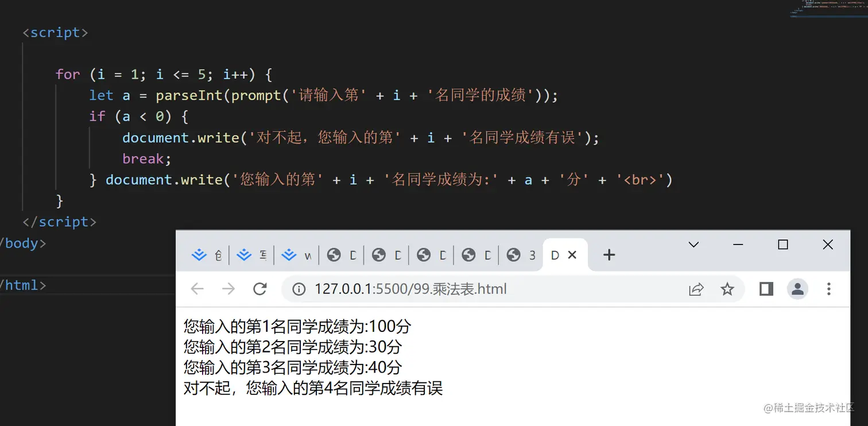Open the browser side panel
Viewport: 868px width, 426px height.
coord(766,289)
